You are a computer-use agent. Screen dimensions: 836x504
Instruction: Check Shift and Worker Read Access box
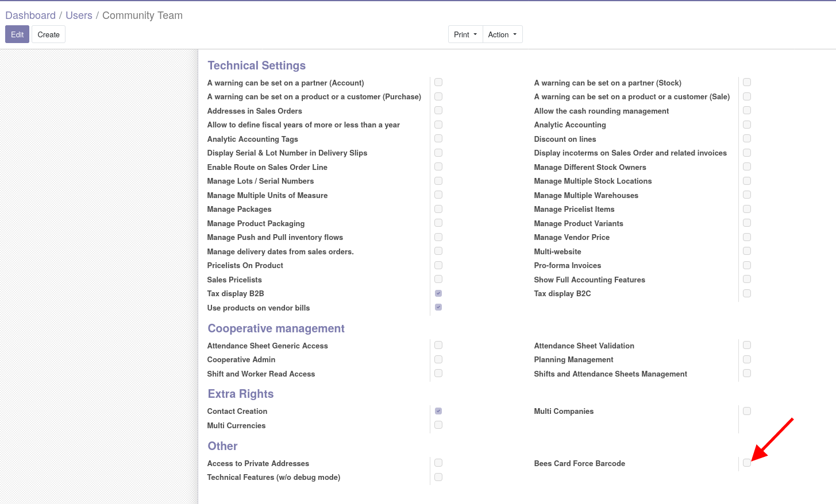[x=438, y=373]
